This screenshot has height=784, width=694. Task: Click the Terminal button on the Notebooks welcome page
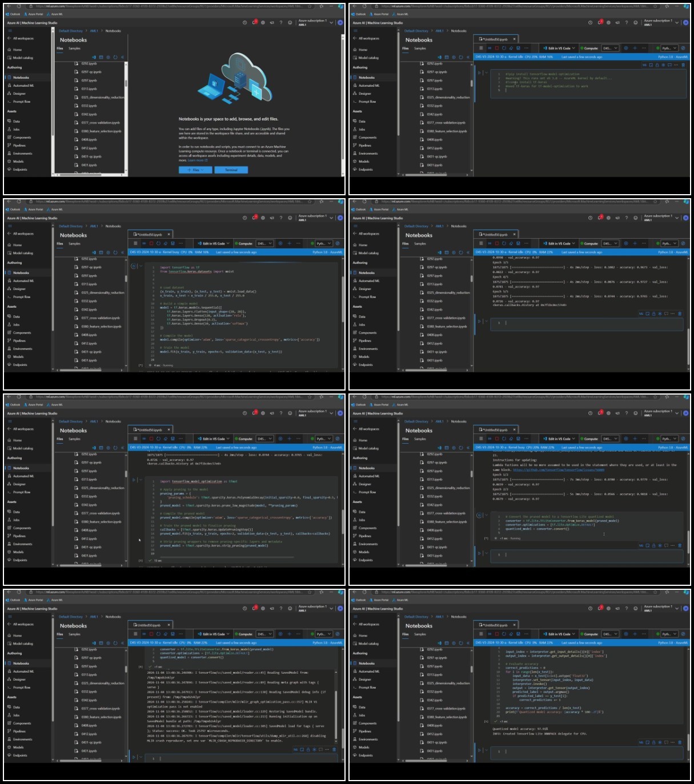(231, 170)
